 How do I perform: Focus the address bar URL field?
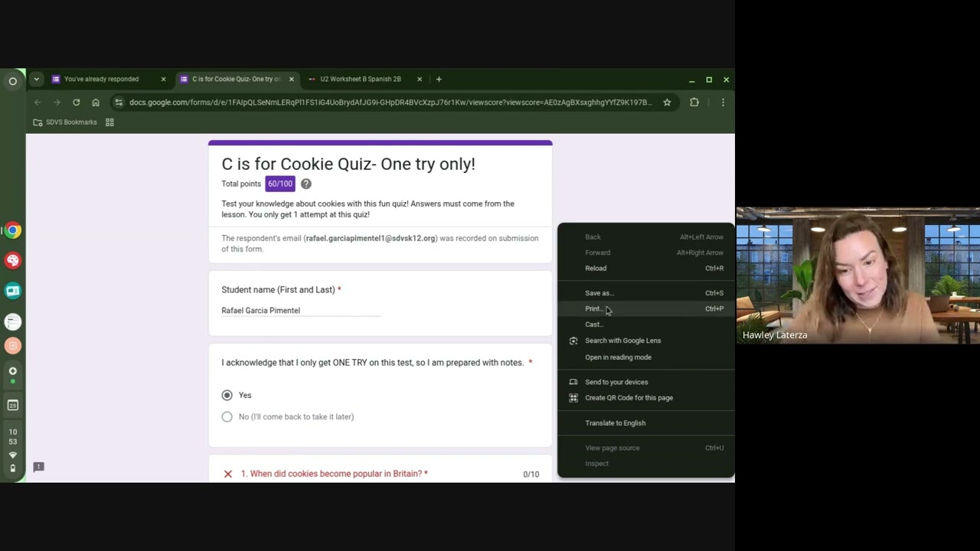pyautogui.click(x=390, y=103)
